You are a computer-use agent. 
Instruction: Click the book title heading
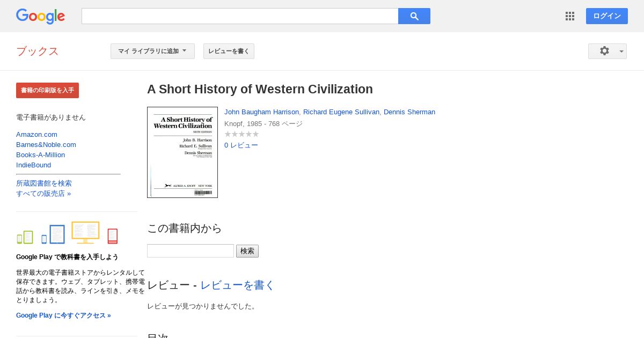260,89
